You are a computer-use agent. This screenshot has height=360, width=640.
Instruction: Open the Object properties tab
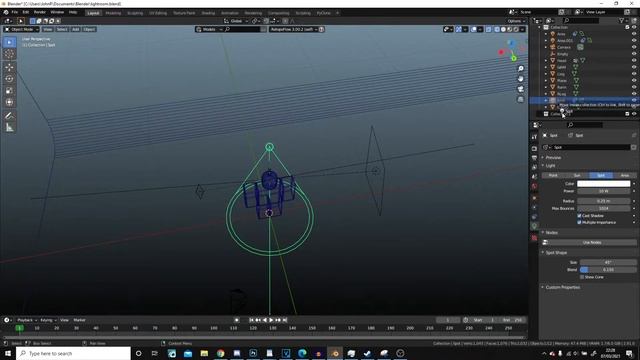coord(534,198)
